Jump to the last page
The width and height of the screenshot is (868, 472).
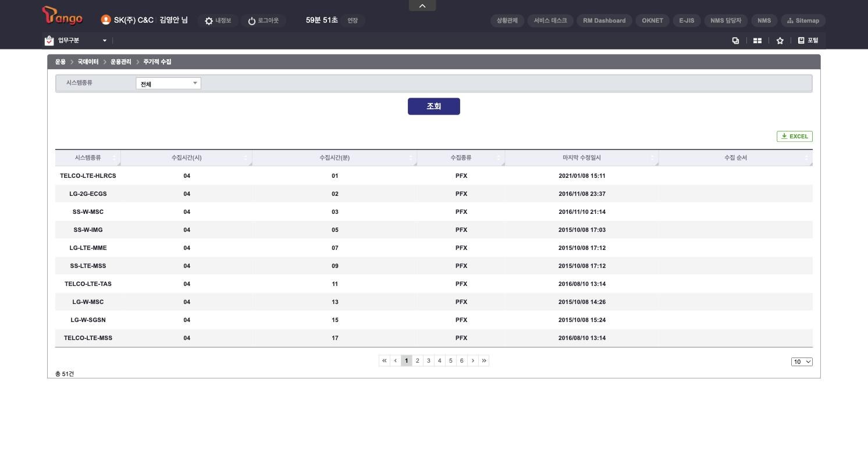tap(484, 361)
